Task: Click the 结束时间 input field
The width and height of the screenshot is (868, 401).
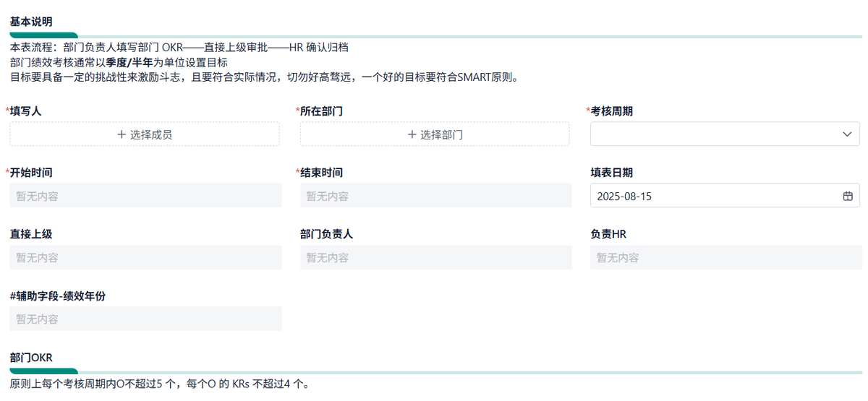Action: pos(435,196)
